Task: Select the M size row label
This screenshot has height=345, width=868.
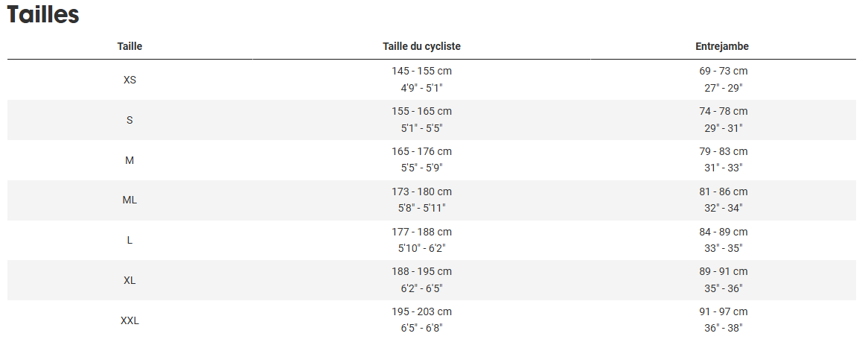Action: click(x=130, y=160)
